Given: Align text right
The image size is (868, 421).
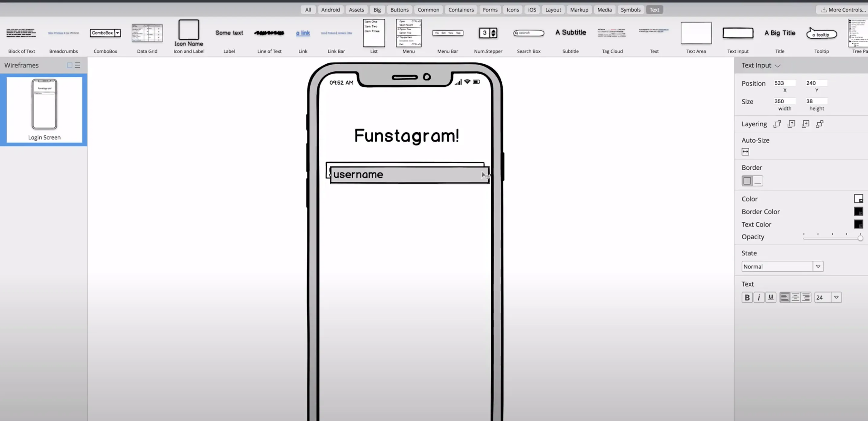Looking at the screenshot, I should (x=806, y=297).
